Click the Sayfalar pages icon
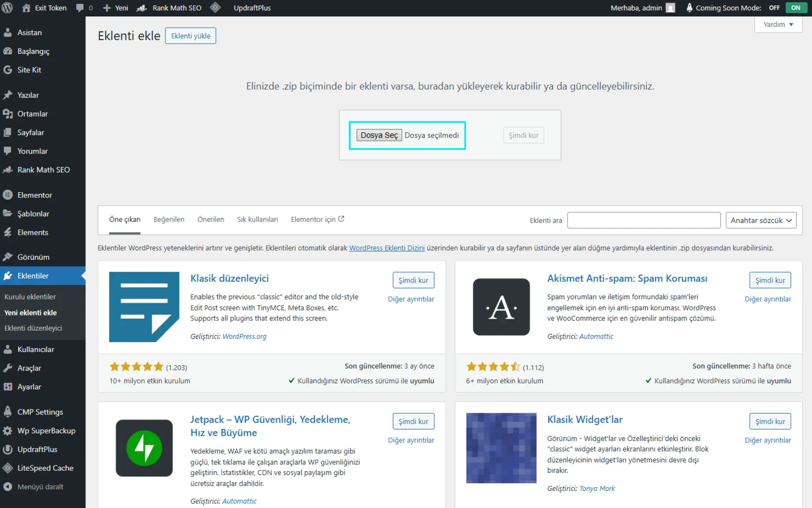This screenshot has width=812, height=508. pyautogui.click(x=8, y=133)
